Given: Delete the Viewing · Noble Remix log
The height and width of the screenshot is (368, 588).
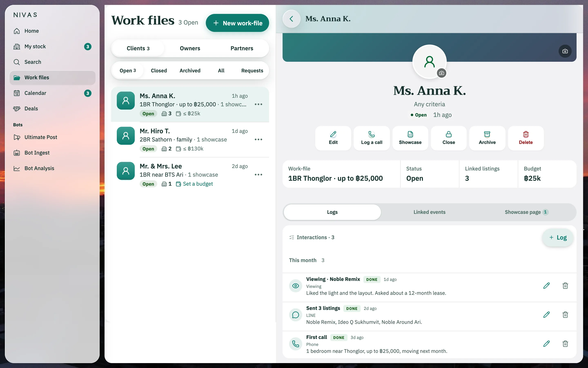Looking at the screenshot, I should (565, 286).
